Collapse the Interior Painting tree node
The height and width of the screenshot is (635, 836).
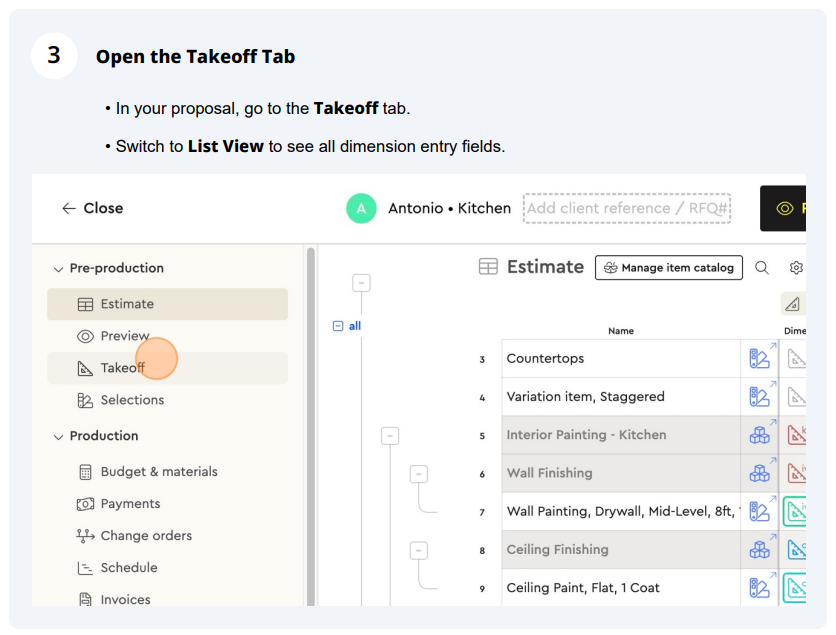390,436
